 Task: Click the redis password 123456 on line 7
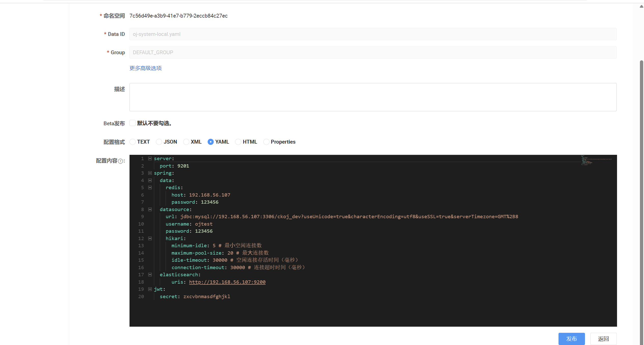(210, 202)
